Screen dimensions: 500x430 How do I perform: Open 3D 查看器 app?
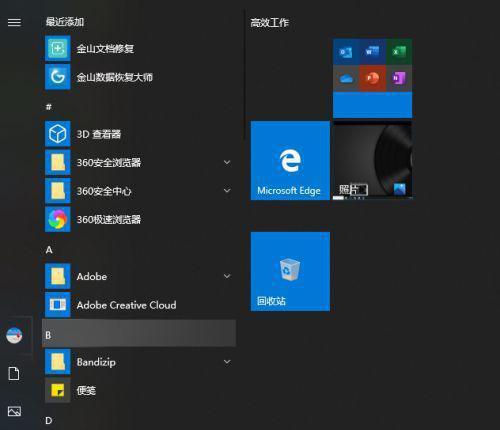click(x=140, y=134)
